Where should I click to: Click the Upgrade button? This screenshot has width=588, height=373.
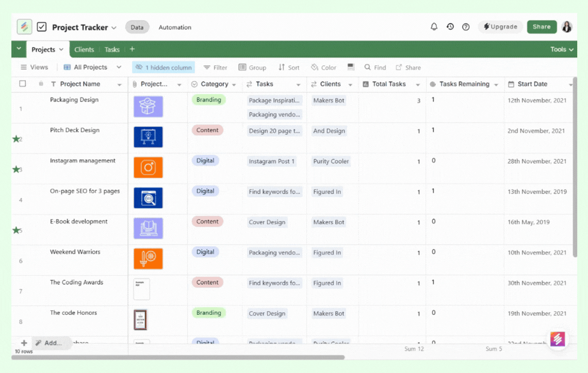(500, 27)
